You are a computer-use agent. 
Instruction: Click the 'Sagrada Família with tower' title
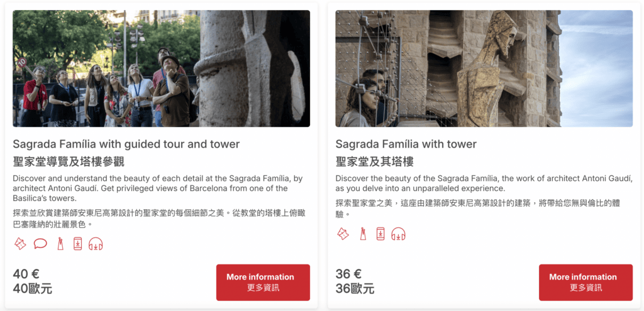pyautogui.click(x=406, y=144)
